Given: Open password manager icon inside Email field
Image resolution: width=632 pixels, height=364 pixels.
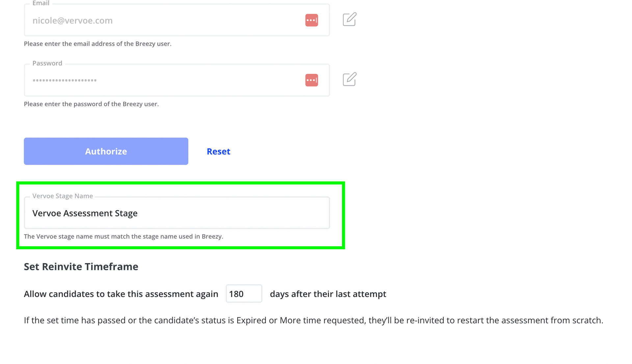Looking at the screenshot, I should click(x=311, y=20).
